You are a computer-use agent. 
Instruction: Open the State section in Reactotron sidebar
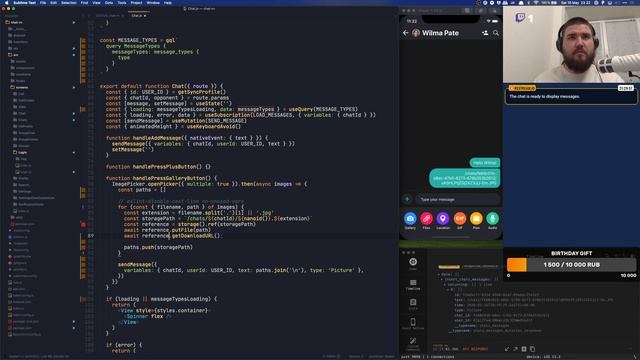coord(413,304)
